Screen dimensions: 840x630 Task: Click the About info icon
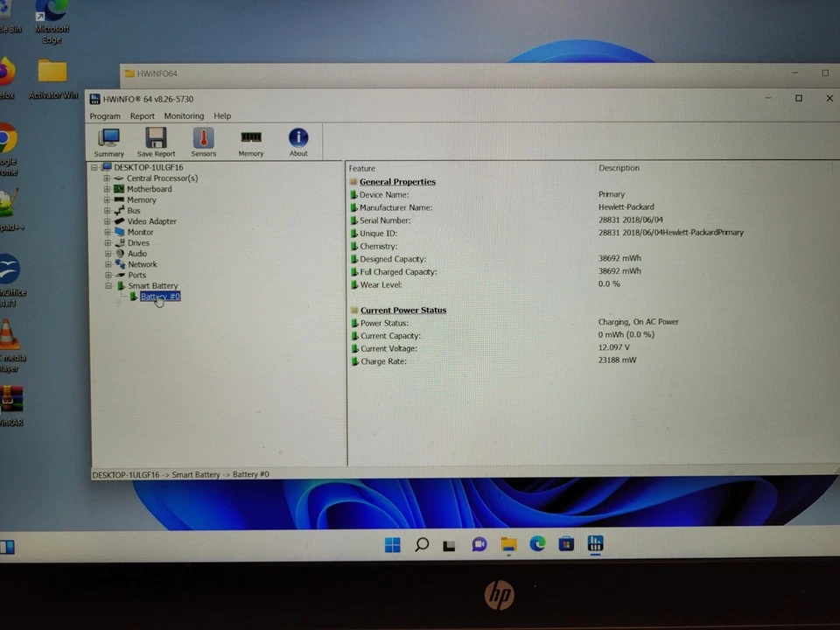(298, 143)
